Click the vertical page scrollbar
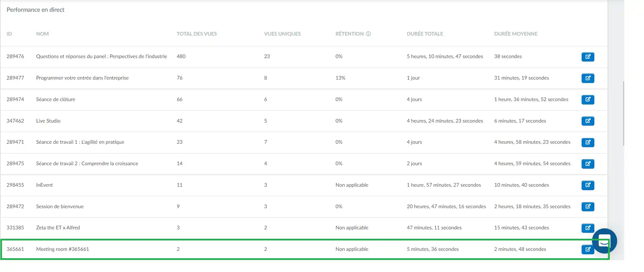The height and width of the screenshot is (272, 644). point(624,113)
